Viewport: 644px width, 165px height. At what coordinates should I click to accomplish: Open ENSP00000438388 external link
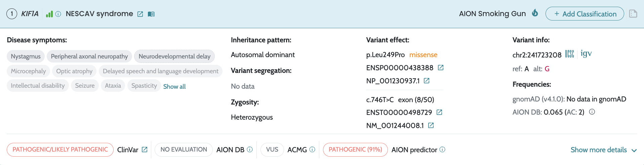(441, 68)
